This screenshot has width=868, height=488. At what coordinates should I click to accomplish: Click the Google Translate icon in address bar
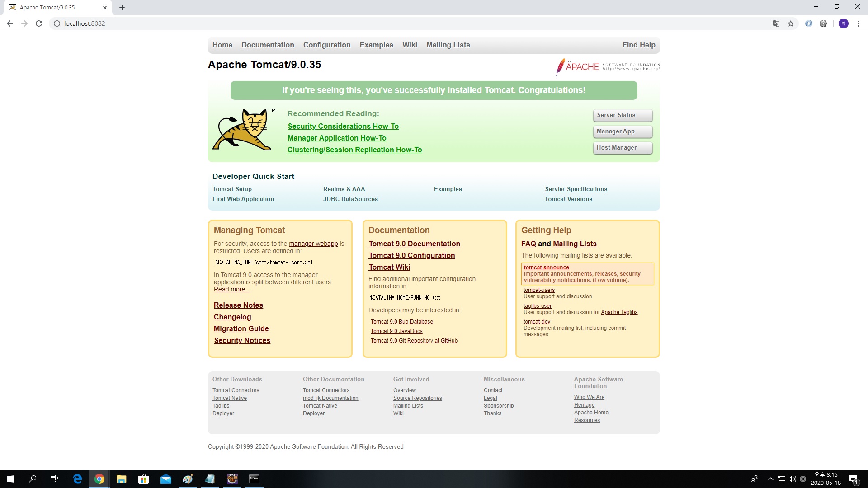pyautogui.click(x=776, y=23)
